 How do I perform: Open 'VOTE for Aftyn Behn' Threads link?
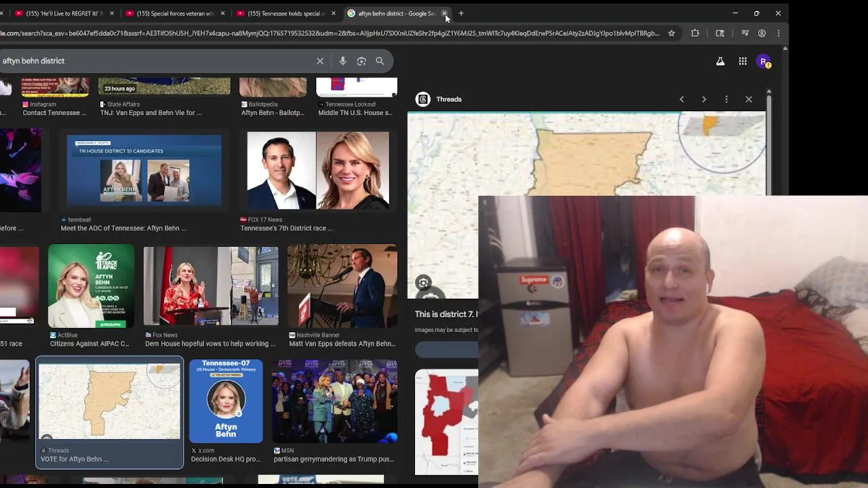point(75,459)
